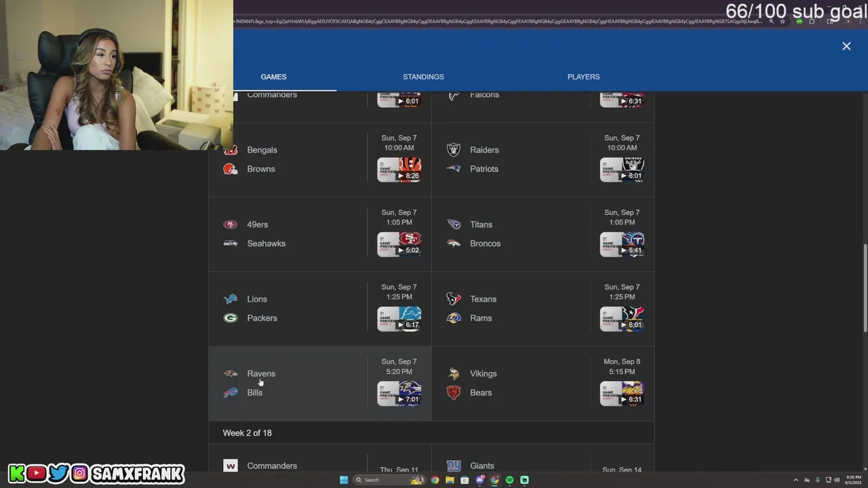Image resolution: width=868 pixels, height=488 pixels.
Task: Open Spotify from the taskbar
Action: pyautogui.click(x=509, y=480)
